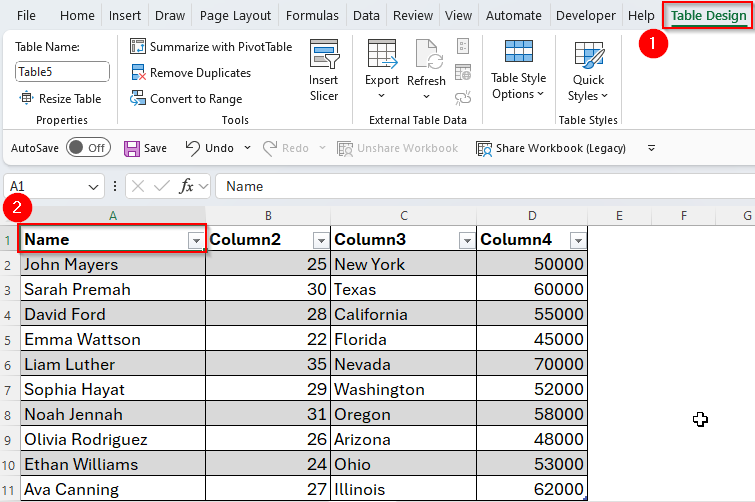Open the Page Layout tab
Screen dimensions: 755x502
pyautogui.click(x=235, y=16)
